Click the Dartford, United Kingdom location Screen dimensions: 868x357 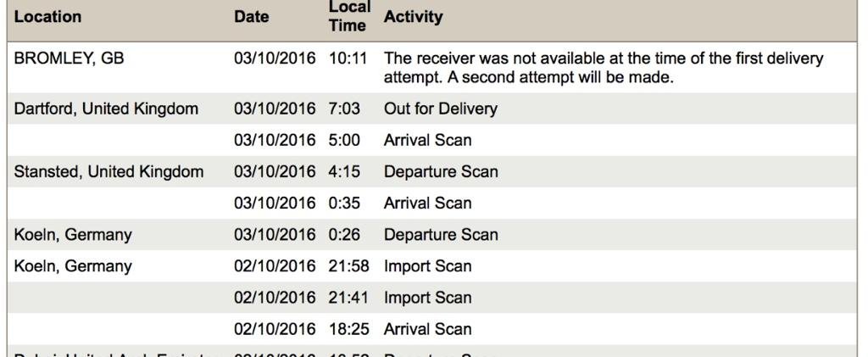coord(106,109)
